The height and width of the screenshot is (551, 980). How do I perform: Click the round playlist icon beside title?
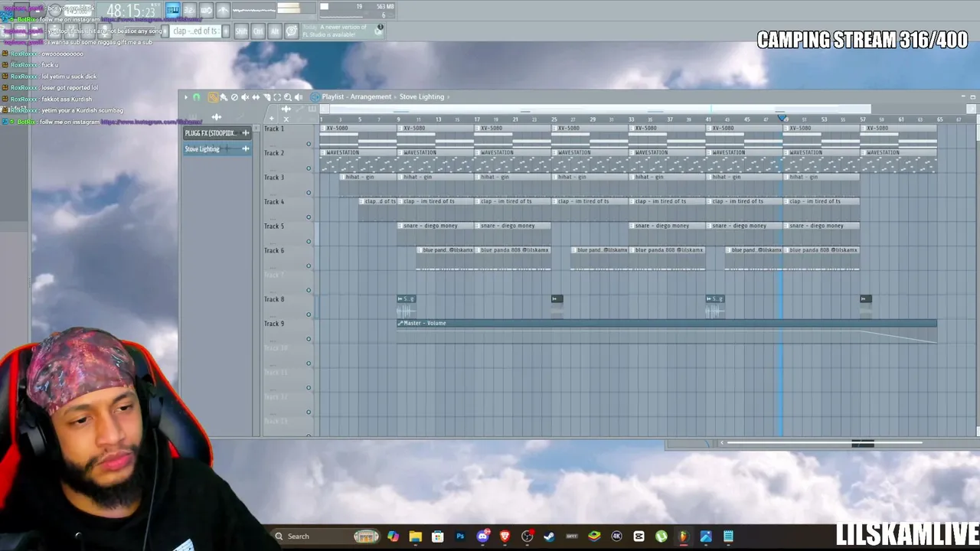click(x=315, y=97)
